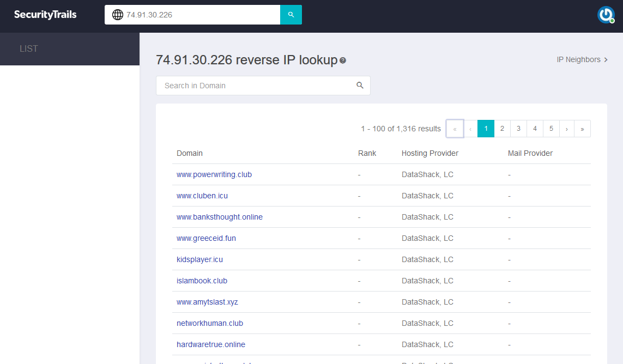Open hardwaretrue.online domain link

click(x=211, y=344)
